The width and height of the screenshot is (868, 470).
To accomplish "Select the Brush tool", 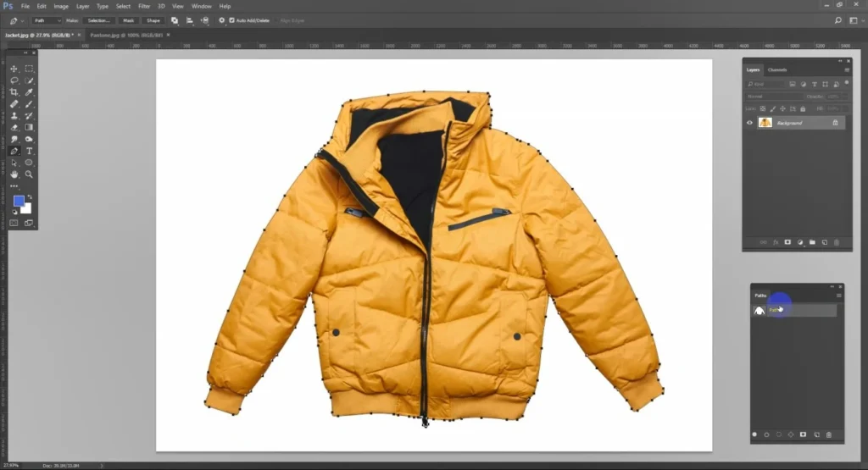I will click(29, 104).
